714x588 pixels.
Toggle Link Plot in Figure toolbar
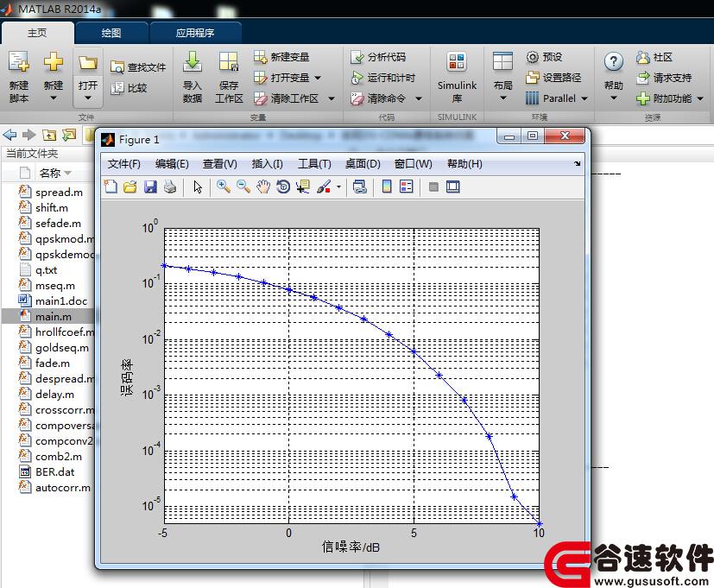click(x=360, y=187)
